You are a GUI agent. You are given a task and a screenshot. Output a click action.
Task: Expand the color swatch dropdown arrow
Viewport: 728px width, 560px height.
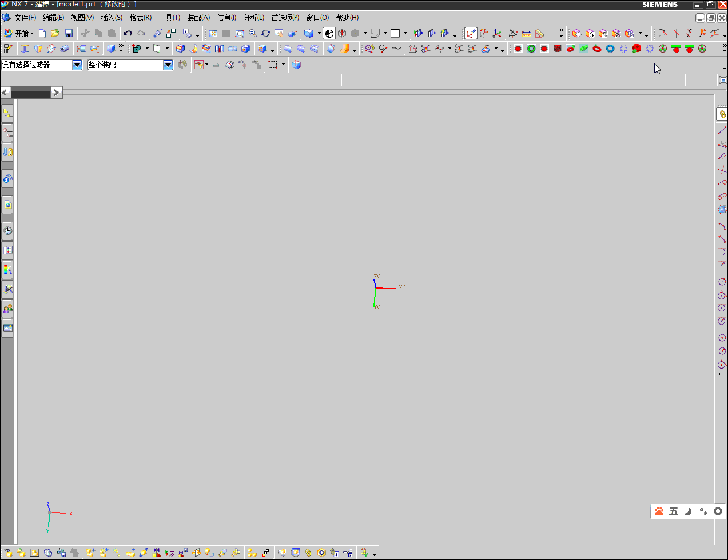point(405,33)
